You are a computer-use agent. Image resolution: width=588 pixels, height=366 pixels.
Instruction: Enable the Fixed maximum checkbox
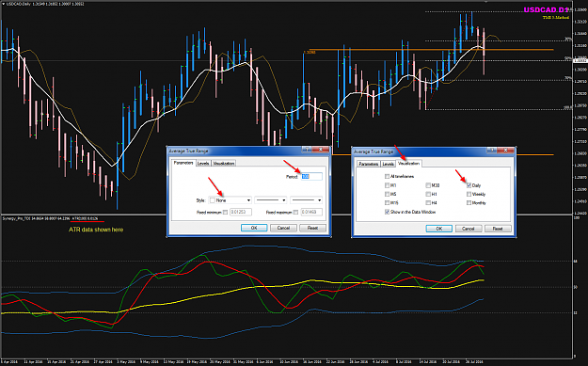(x=295, y=213)
